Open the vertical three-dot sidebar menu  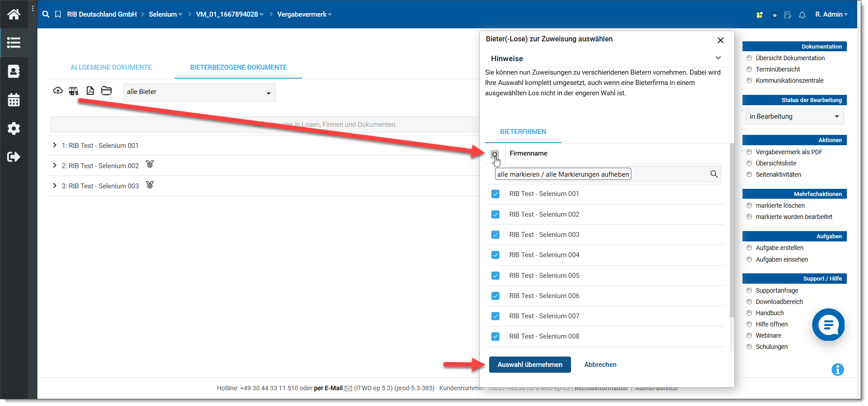tap(32, 9)
